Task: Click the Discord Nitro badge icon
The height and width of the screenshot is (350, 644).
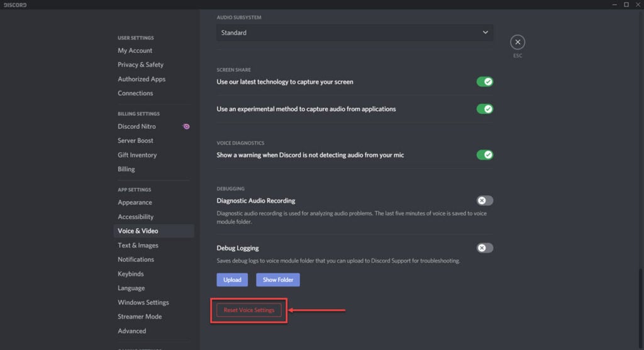Action: pyautogui.click(x=186, y=127)
